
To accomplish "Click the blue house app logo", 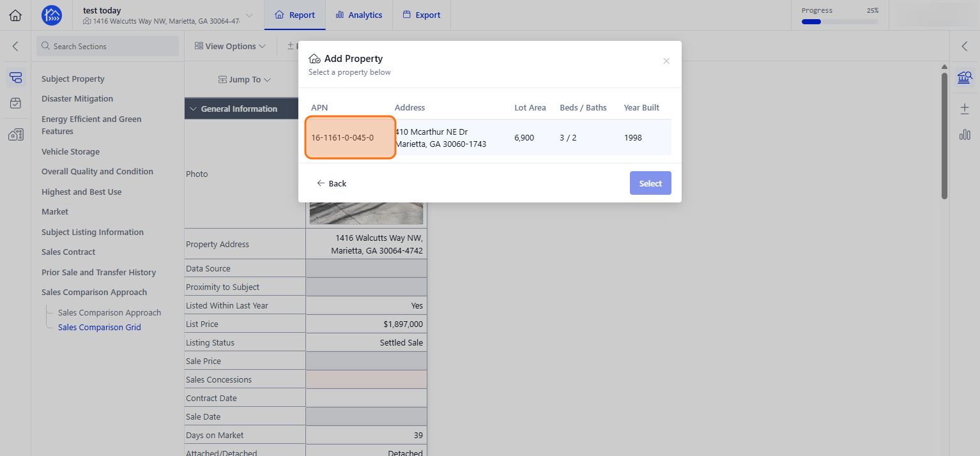I will 52,15.
